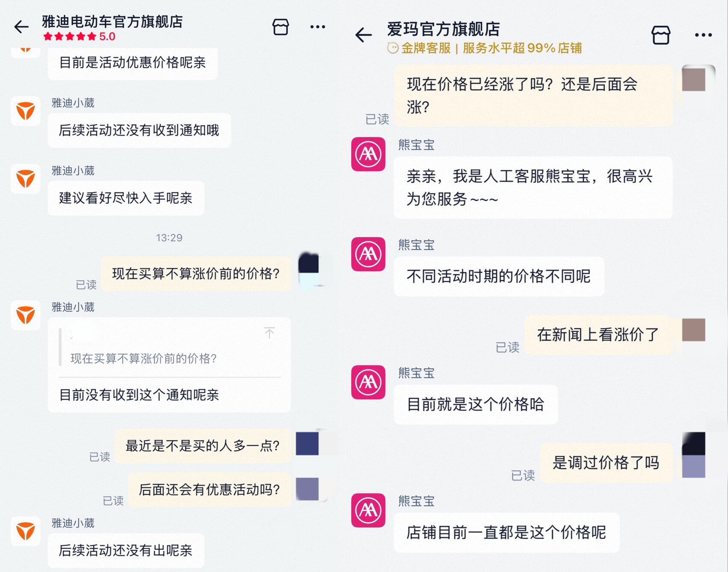Tap the user avatar next to 最近是不是买的人多一点?

[307, 444]
